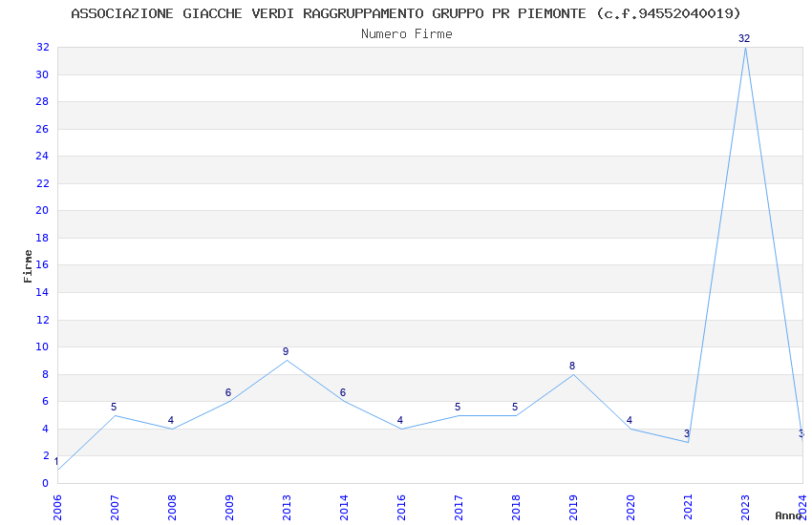
Task: Click the data label 4 above 2016
Action: pyautogui.click(x=400, y=421)
